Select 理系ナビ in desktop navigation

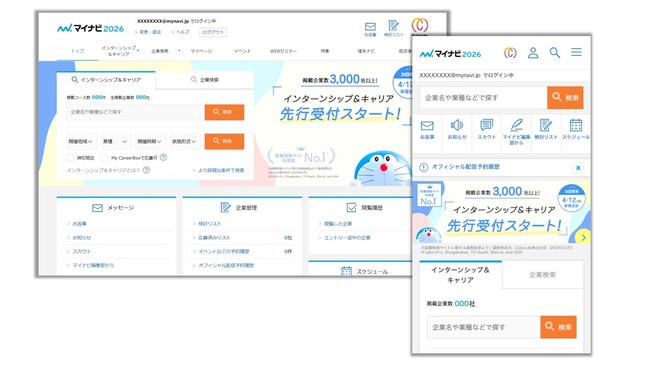366,51
